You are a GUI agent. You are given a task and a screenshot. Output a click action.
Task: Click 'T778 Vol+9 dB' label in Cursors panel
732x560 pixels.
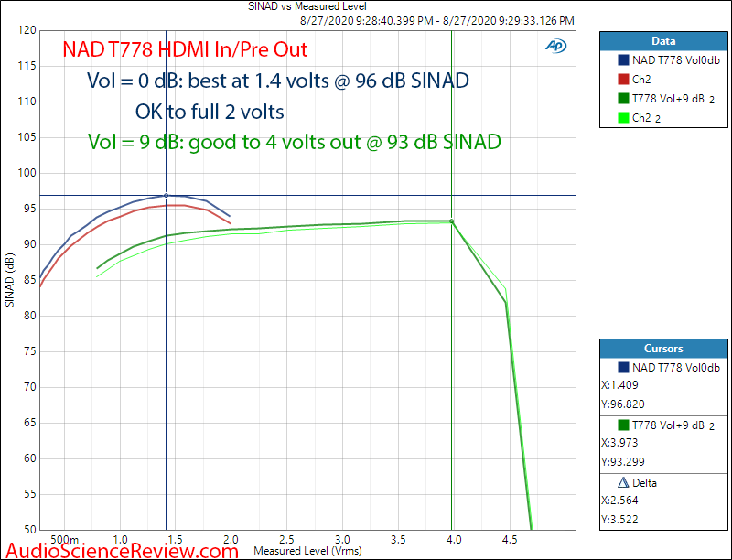668,425
